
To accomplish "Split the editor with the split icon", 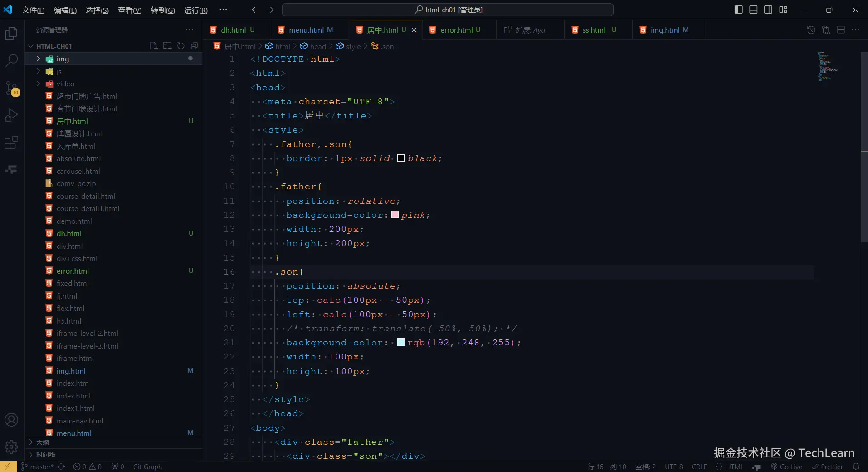I will click(841, 30).
